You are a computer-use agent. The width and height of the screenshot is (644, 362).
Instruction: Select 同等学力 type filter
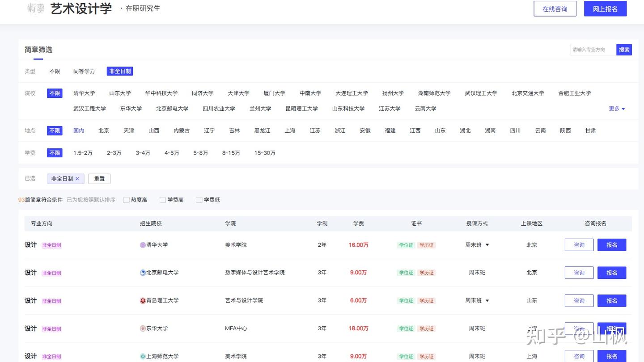(x=84, y=71)
